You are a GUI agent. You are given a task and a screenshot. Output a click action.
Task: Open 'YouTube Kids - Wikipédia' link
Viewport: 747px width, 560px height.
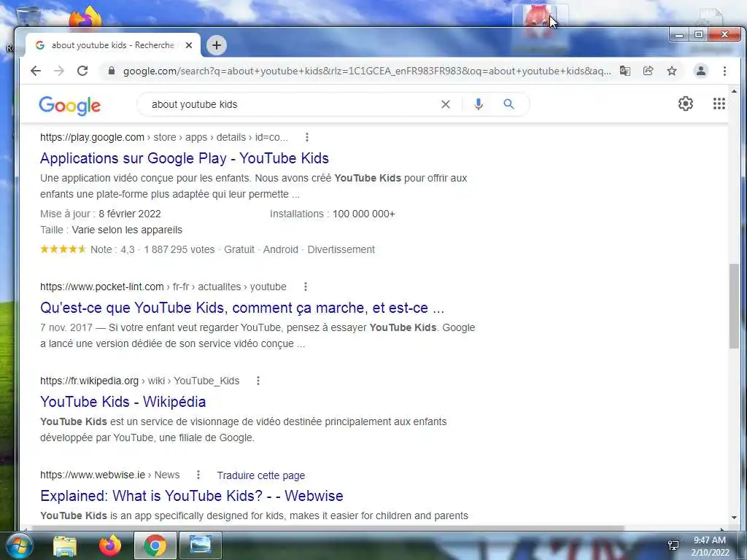[123, 402]
